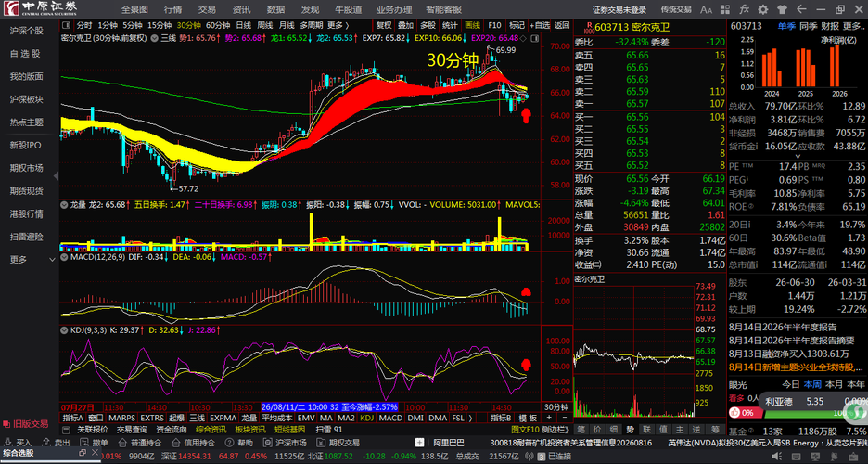Open news 8月14日2026年半年度报告
This screenshot has width=868, height=464.
point(783,328)
